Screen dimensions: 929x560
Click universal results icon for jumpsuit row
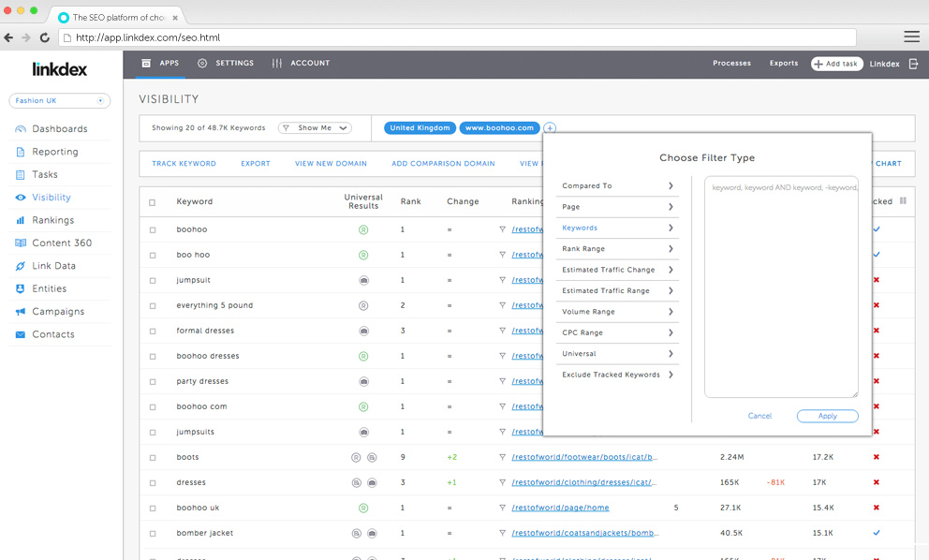(363, 280)
